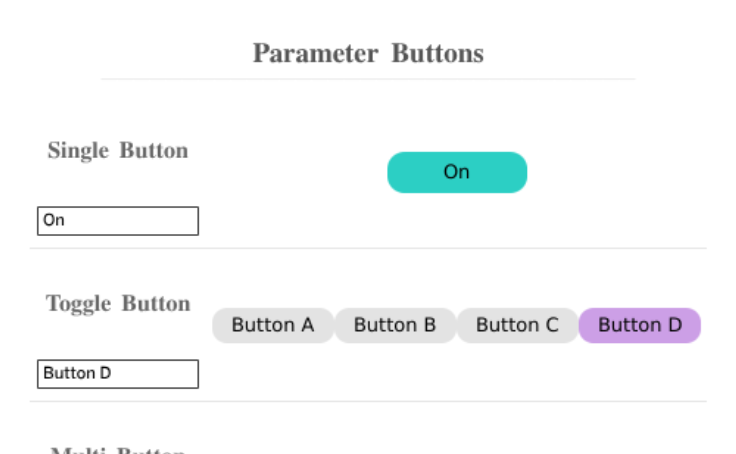Switch the Single Button parameter off

(456, 172)
